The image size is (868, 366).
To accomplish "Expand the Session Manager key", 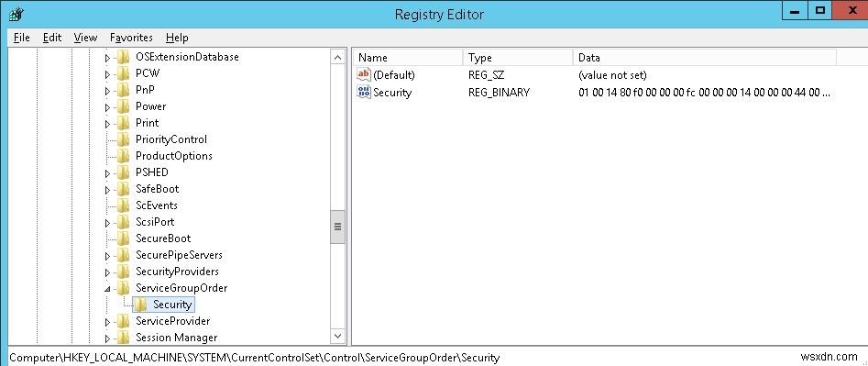I will tap(107, 338).
